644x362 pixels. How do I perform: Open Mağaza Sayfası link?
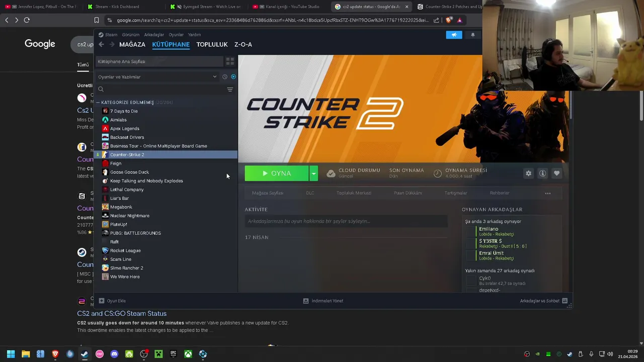pyautogui.click(x=268, y=193)
